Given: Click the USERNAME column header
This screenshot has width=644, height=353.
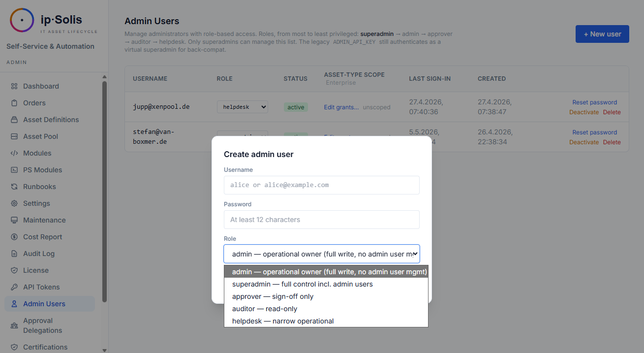Looking at the screenshot, I should tap(150, 79).
